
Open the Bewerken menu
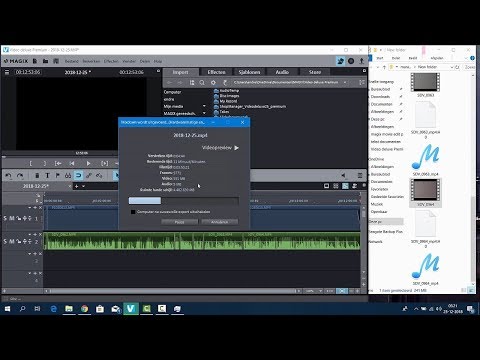[x=91, y=61]
